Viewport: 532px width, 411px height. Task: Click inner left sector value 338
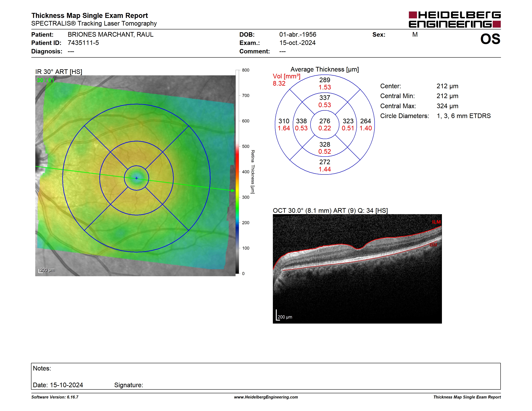coord(301,121)
